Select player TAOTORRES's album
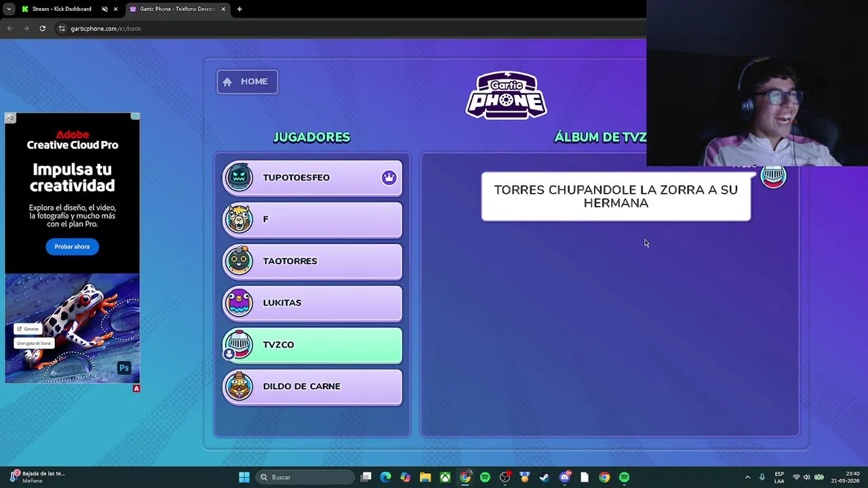868x488 pixels. (x=312, y=261)
